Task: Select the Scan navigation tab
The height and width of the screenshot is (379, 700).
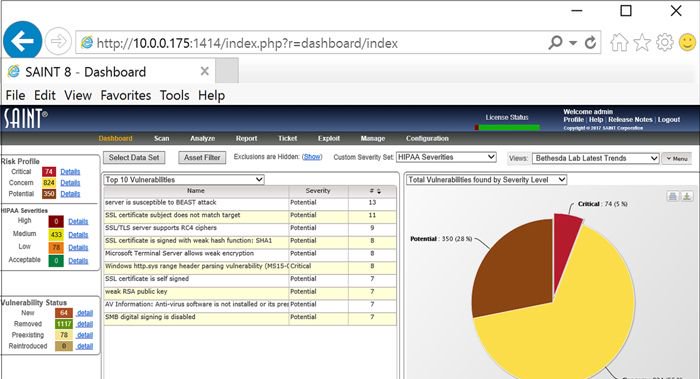Action: [x=162, y=138]
